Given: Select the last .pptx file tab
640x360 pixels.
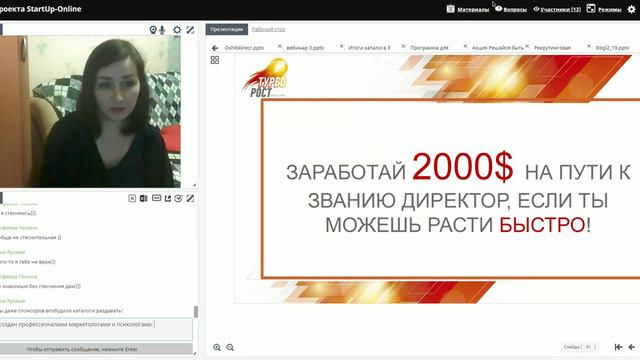Looking at the screenshot, I should tap(612, 48).
